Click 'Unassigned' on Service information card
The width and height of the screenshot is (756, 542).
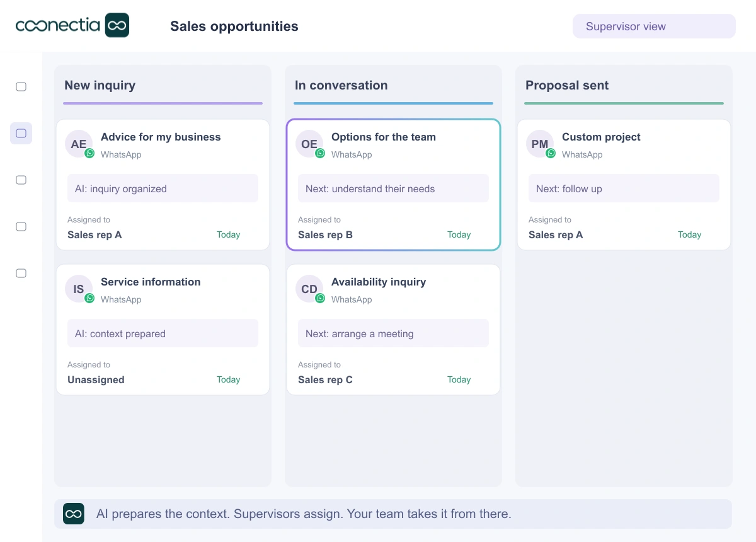(96, 380)
